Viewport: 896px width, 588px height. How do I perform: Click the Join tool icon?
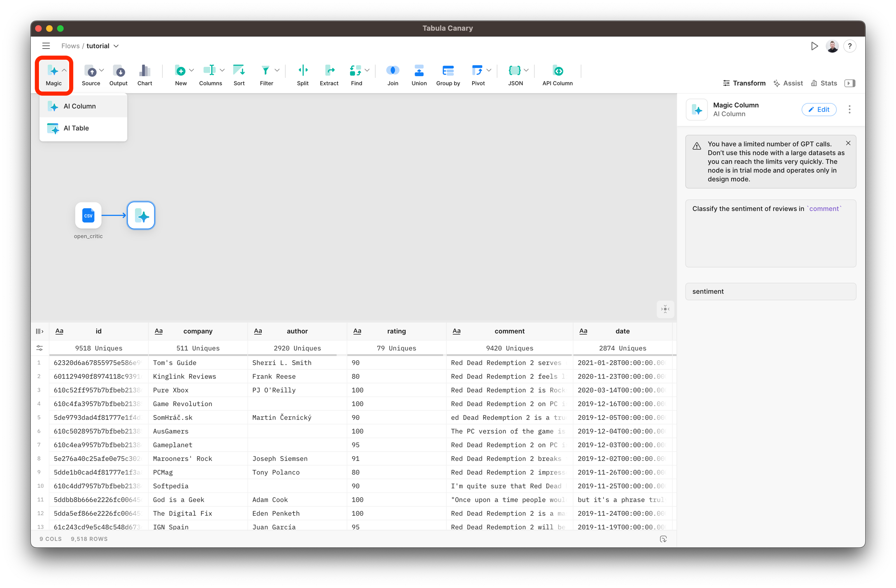click(392, 71)
